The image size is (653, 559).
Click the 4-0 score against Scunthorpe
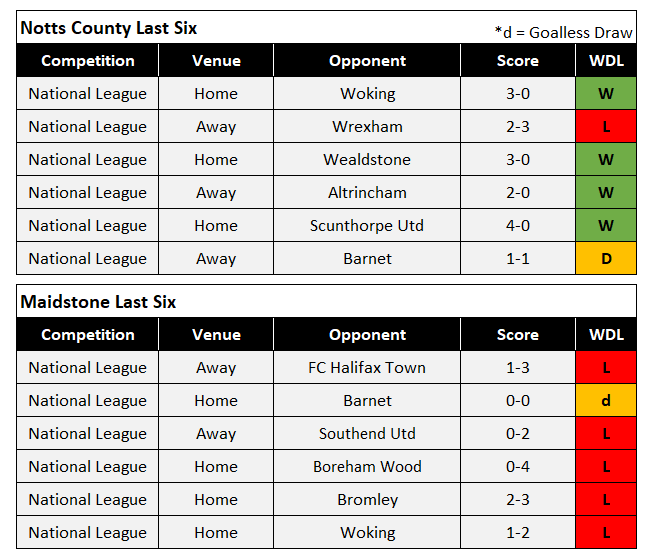[x=517, y=226]
